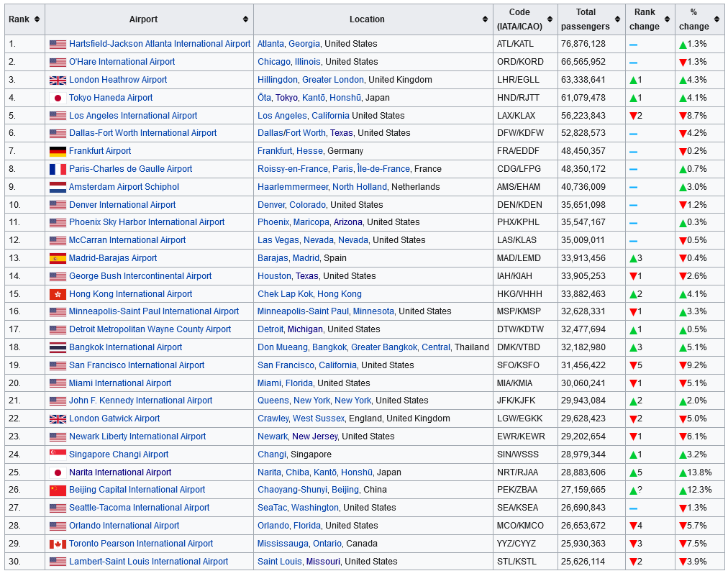This screenshot has width=728, height=576.
Task: Sort by Code (IATA/ICAO) column arrows
Action: pos(550,19)
